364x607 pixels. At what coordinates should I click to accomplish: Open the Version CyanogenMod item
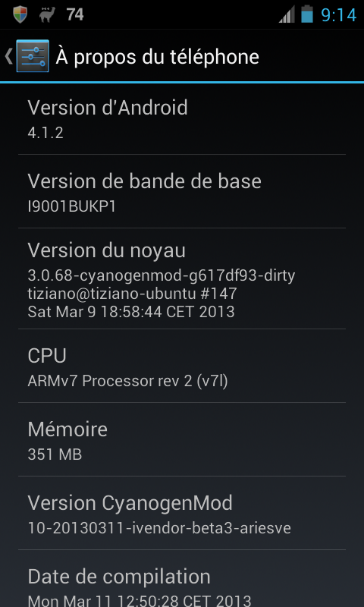click(x=182, y=513)
